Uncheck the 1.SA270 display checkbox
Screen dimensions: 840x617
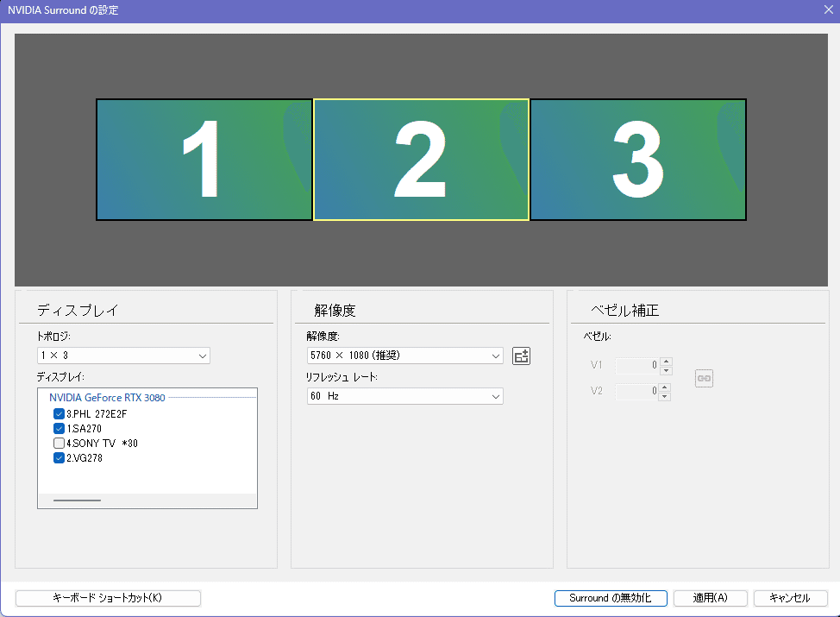point(59,428)
